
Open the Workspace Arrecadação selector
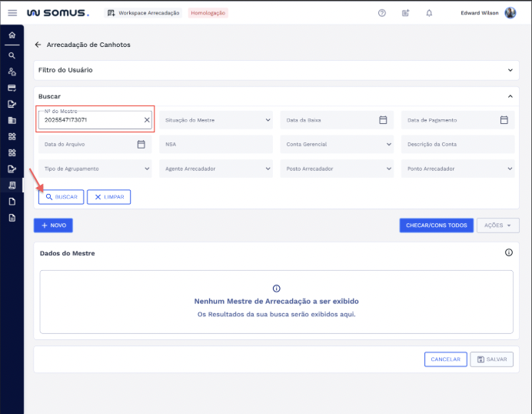click(x=143, y=13)
